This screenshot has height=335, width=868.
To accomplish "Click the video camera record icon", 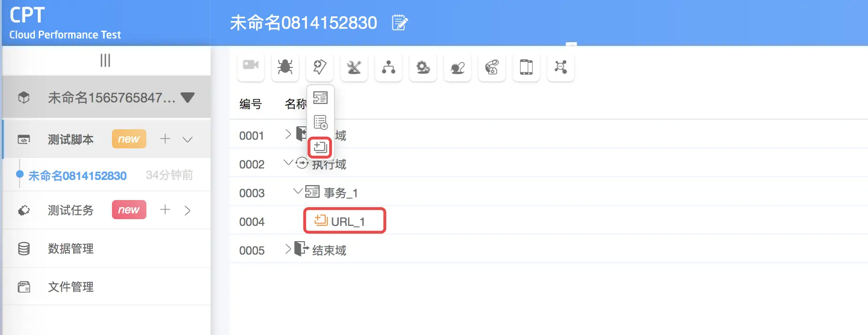I will [x=251, y=66].
